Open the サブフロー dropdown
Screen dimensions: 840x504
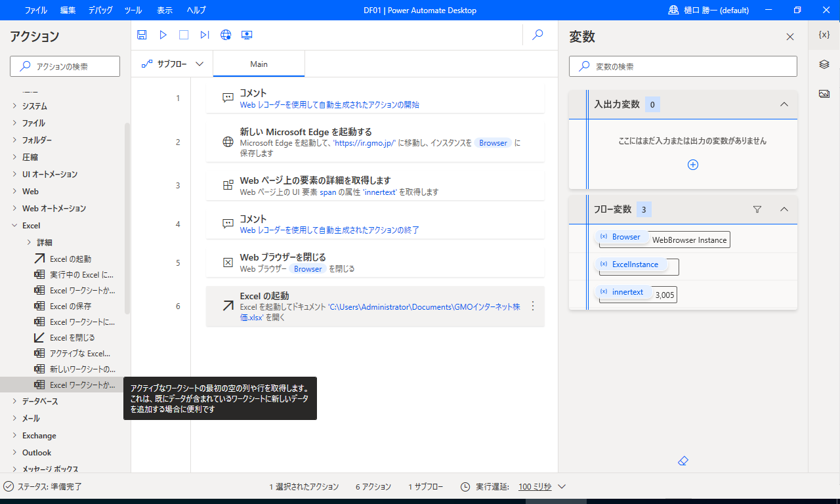[x=172, y=64]
